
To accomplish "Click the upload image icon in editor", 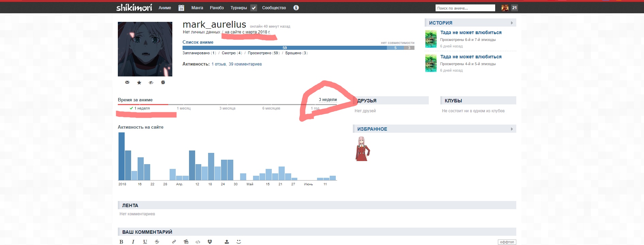I will (x=227, y=242).
